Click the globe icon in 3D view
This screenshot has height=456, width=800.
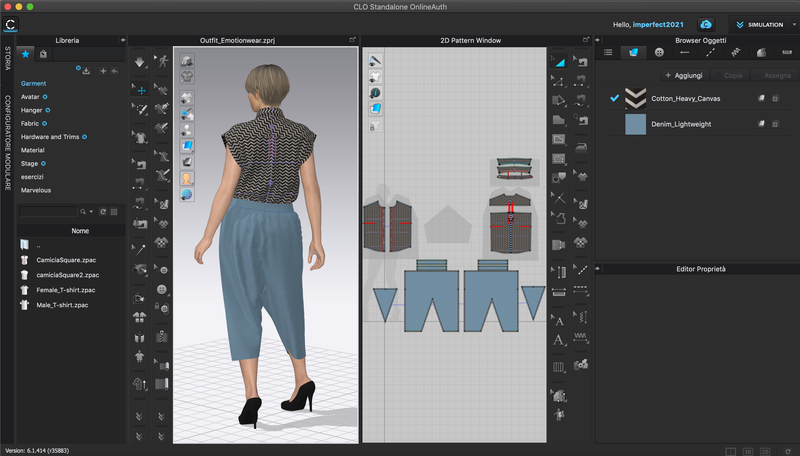(x=187, y=194)
